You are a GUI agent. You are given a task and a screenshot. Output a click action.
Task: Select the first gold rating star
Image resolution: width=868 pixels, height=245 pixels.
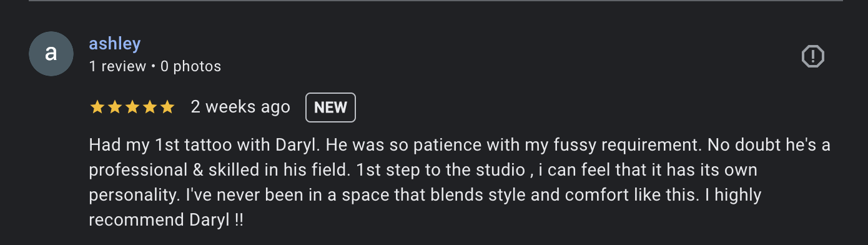[x=97, y=107]
